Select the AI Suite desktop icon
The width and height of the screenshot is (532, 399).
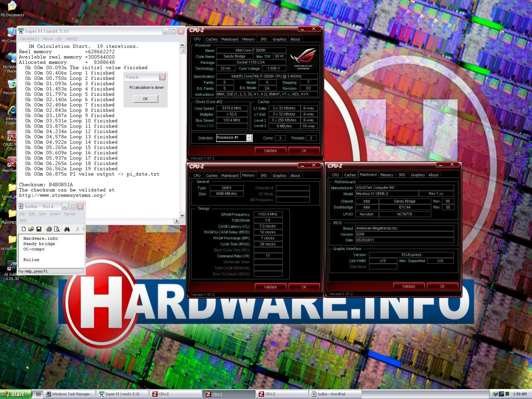pyautogui.click(x=12, y=270)
